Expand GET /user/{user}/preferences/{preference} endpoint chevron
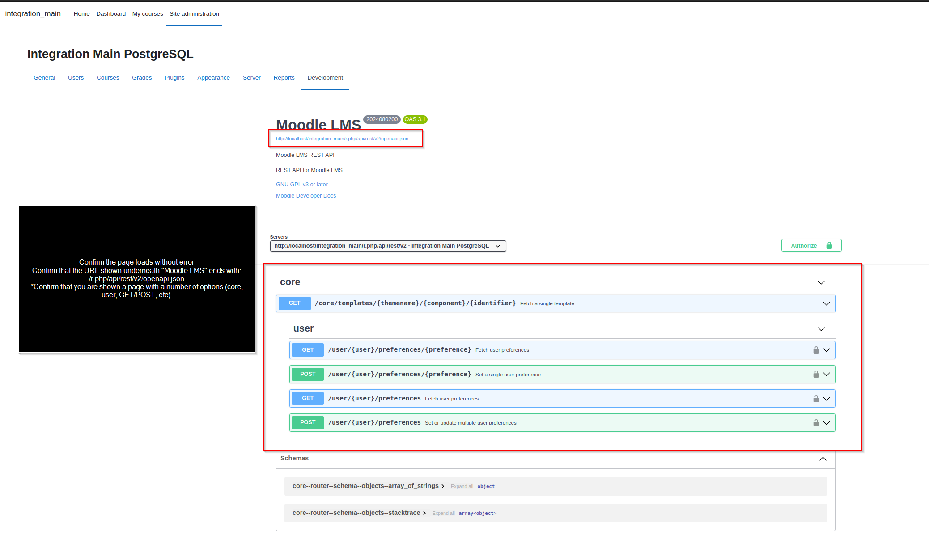The height and width of the screenshot is (560, 929). 827,350
